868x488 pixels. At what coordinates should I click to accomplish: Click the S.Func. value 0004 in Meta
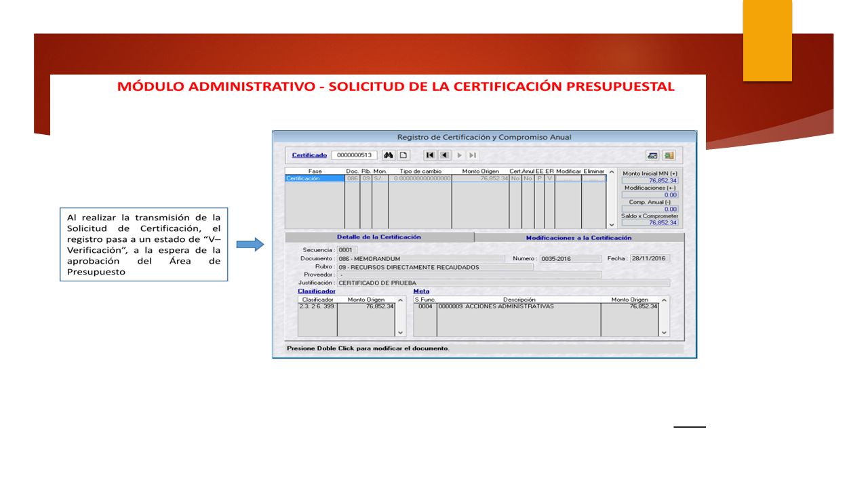click(425, 306)
